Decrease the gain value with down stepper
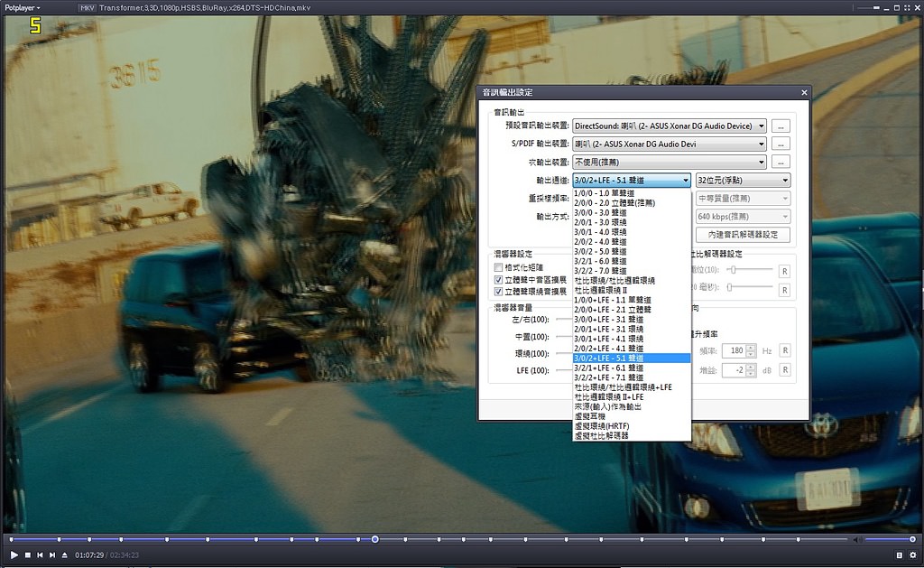The height and width of the screenshot is (568, 924). point(751,374)
